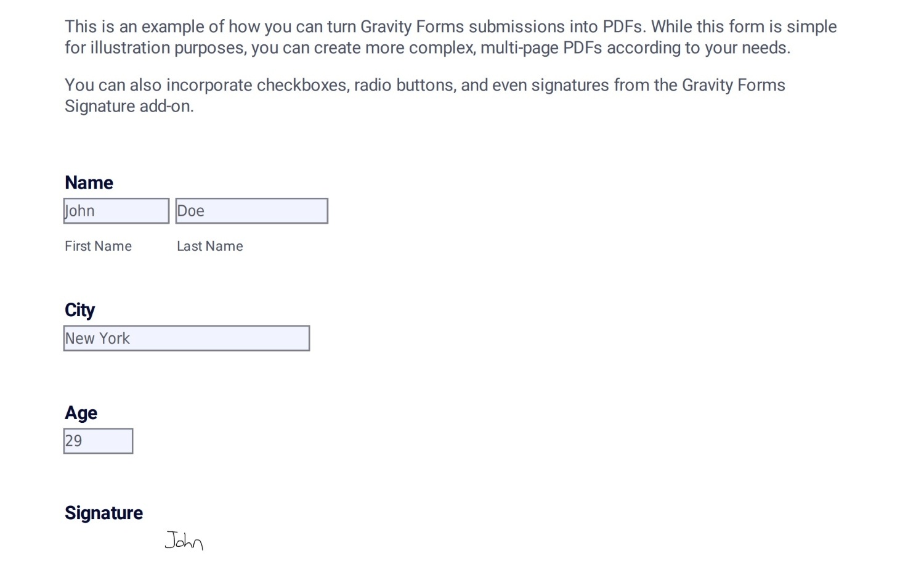Image resolution: width=924 pixels, height=564 pixels.
Task: Select the City field showing "New York"
Action: (186, 338)
